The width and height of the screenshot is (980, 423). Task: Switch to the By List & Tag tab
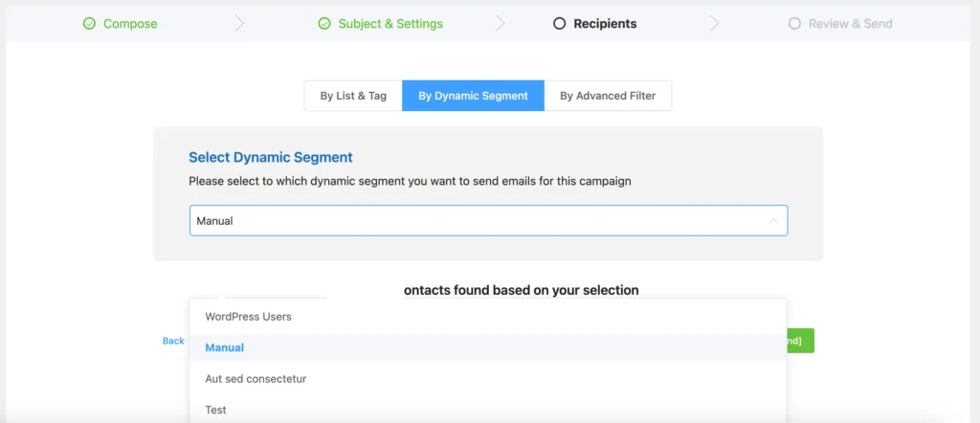353,96
